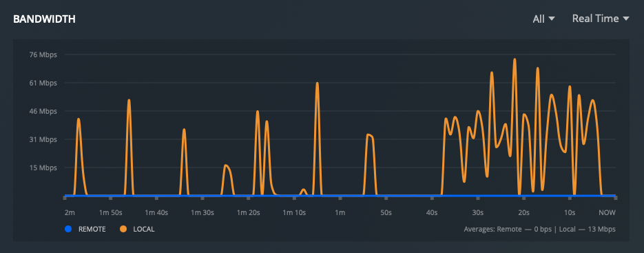This screenshot has height=253, width=644.
Task: Open the Real Time range dropdown
Action: pyautogui.click(x=601, y=19)
